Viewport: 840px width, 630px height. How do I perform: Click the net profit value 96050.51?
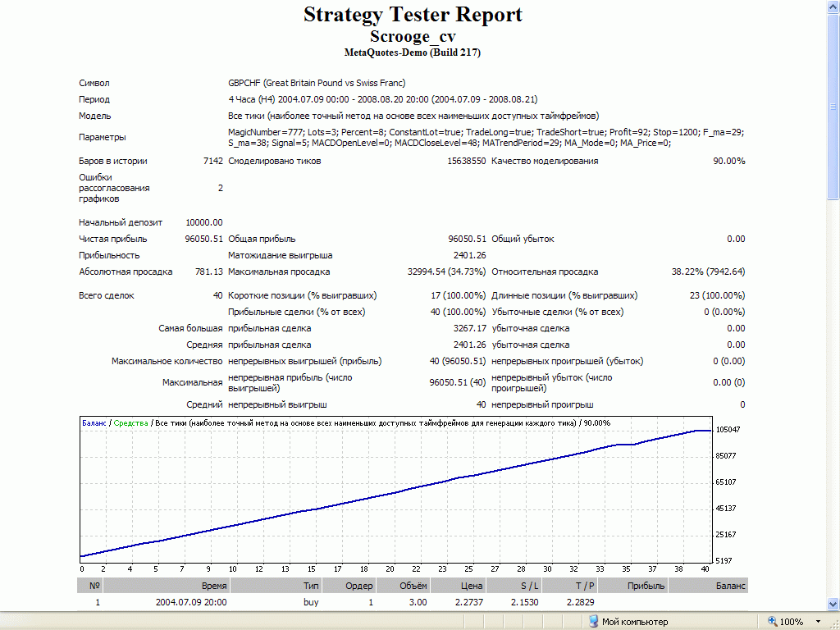pyautogui.click(x=203, y=239)
